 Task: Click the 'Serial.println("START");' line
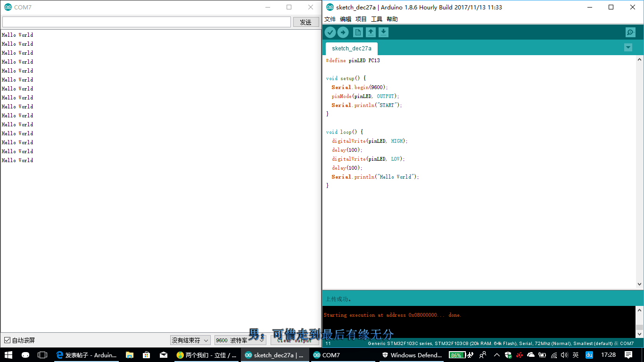[367, 105]
